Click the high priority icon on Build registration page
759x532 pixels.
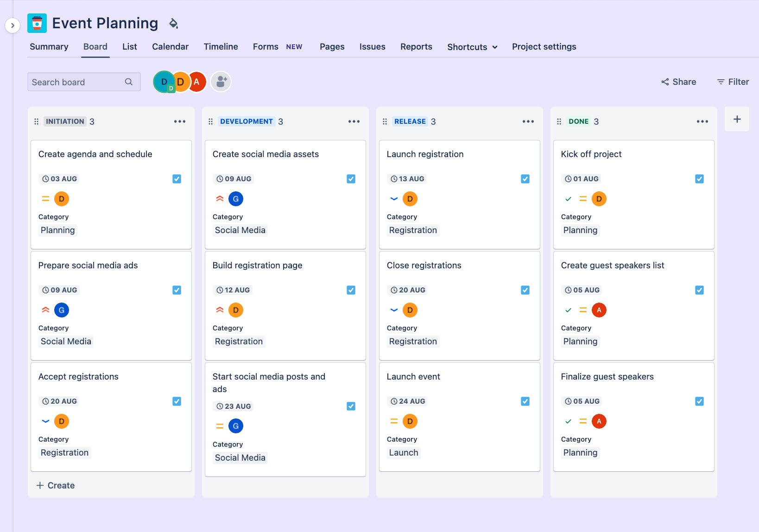(219, 310)
